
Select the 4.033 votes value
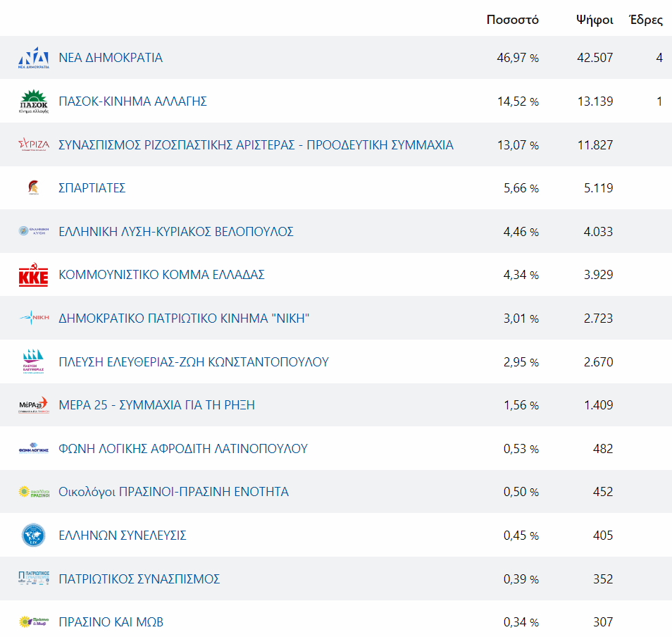point(598,232)
